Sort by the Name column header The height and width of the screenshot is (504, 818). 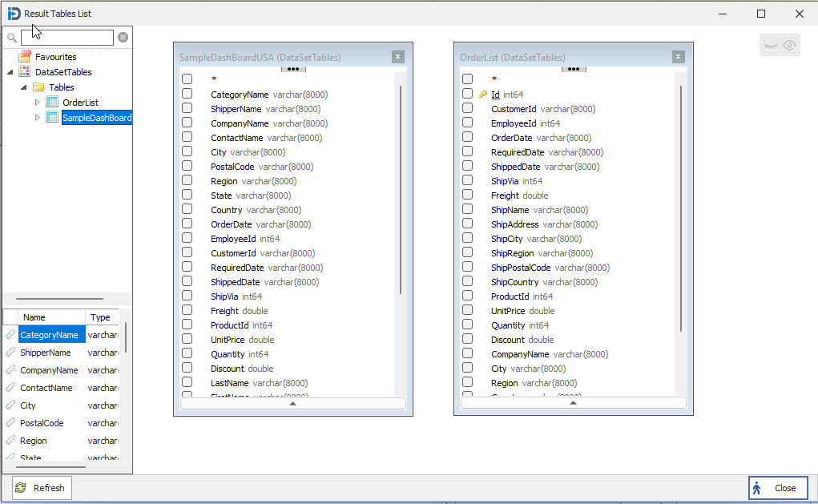34,317
